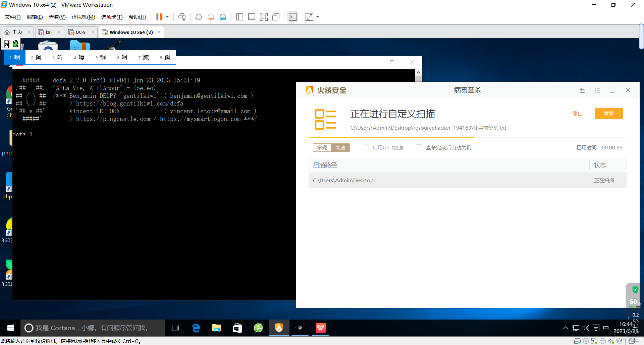
Task: Click the VMware CD/DVD device status icon
Action: pos(586,341)
